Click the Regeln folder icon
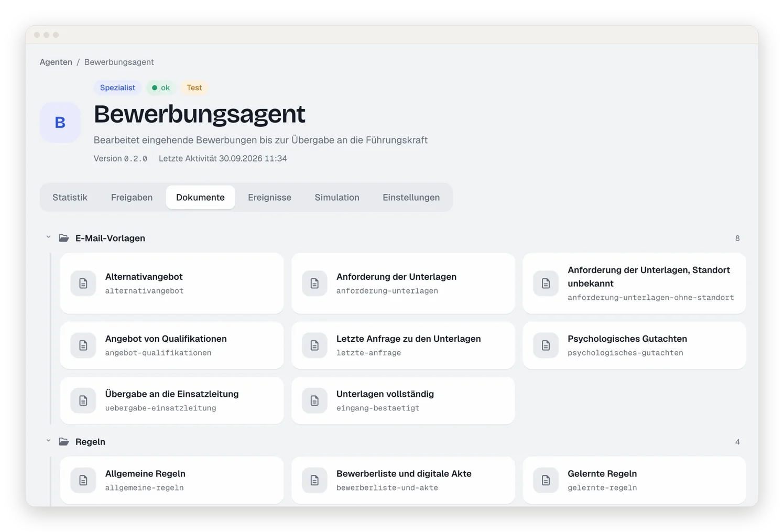 point(64,442)
